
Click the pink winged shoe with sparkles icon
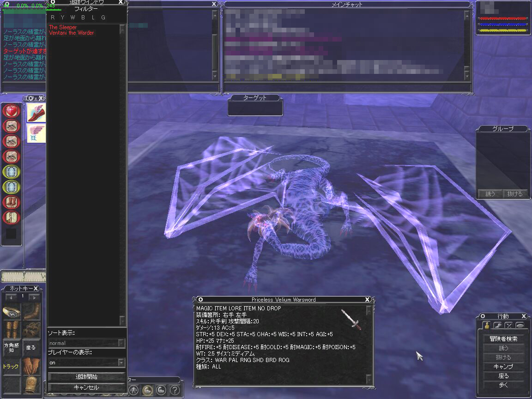point(36,133)
